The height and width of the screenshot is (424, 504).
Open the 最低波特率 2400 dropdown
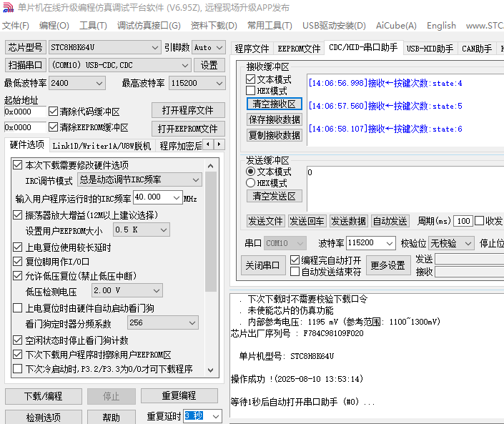tap(77, 83)
